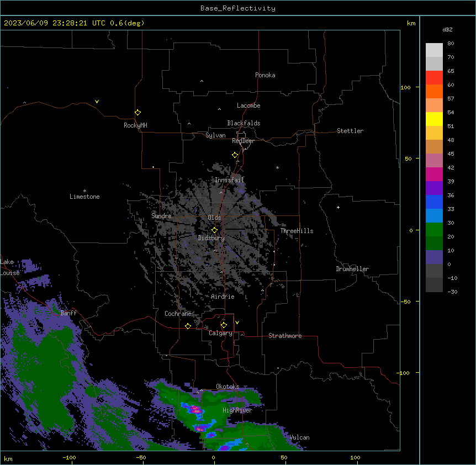Click the yellow diamond marker above Calgary label

coord(224,325)
